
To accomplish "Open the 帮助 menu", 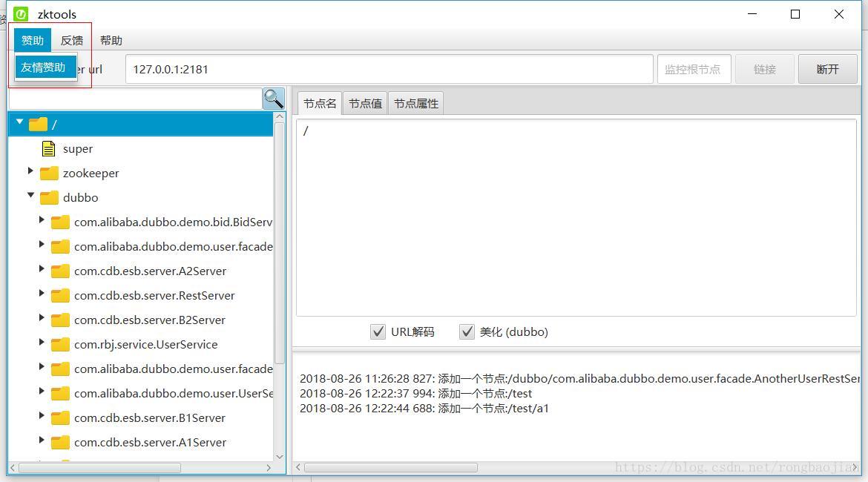I will [x=111, y=40].
